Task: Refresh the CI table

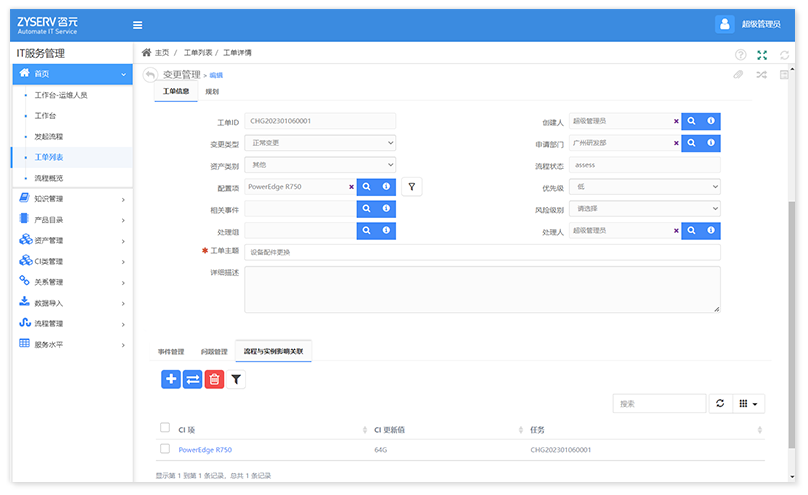Action: pyautogui.click(x=720, y=403)
